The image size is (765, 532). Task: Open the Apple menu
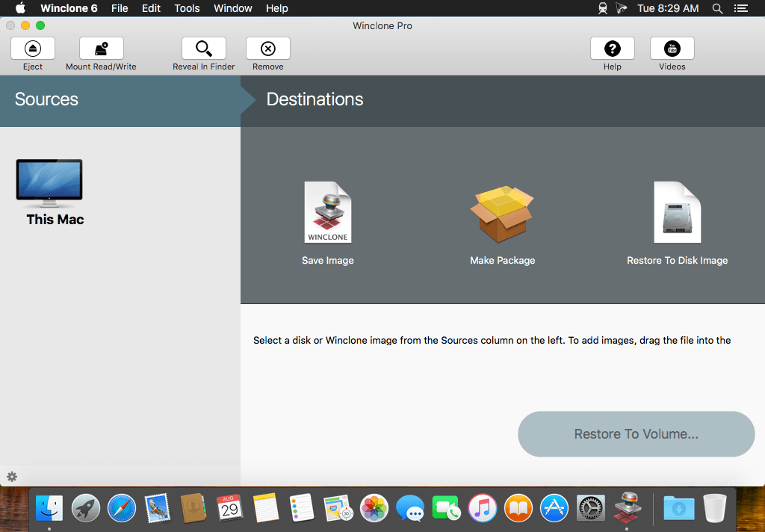pos(20,8)
